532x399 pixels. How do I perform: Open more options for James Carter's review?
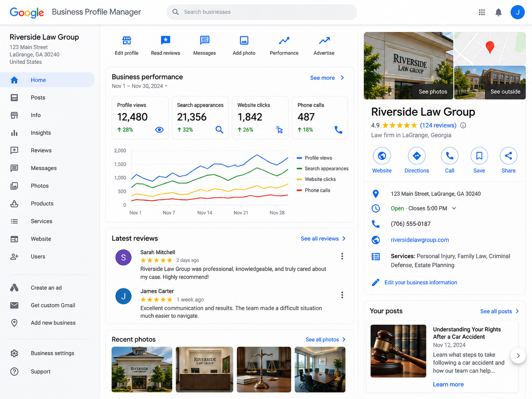click(x=342, y=295)
